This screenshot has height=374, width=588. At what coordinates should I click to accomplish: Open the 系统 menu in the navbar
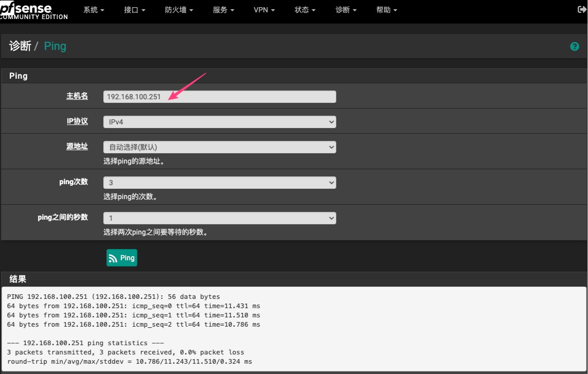pyautogui.click(x=94, y=10)
